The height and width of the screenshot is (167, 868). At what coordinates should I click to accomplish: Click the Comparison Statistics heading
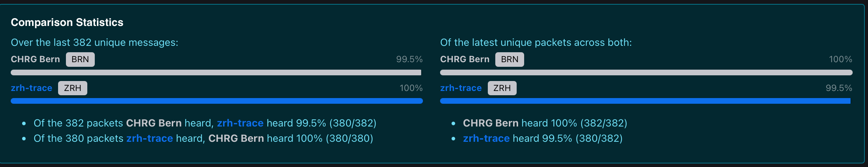[67, 22]
